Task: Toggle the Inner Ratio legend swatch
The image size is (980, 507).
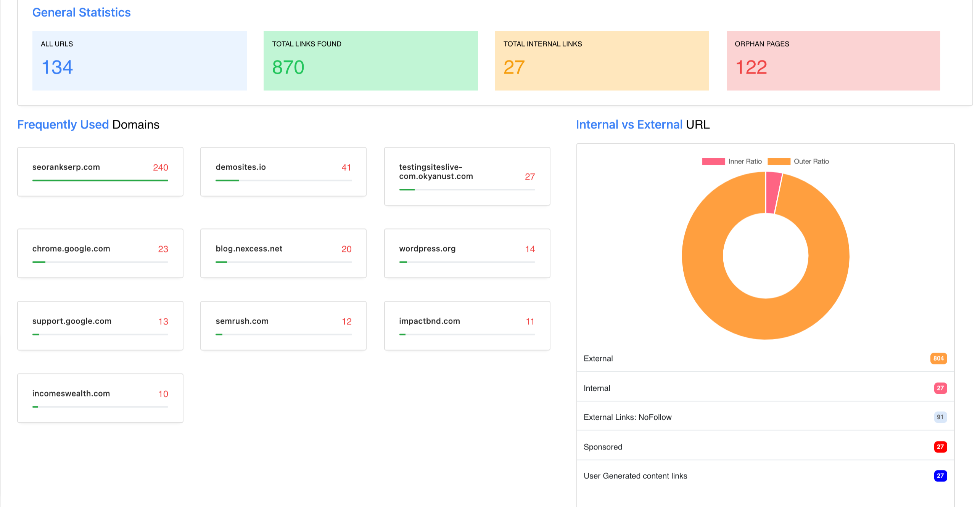Action: 713,161
